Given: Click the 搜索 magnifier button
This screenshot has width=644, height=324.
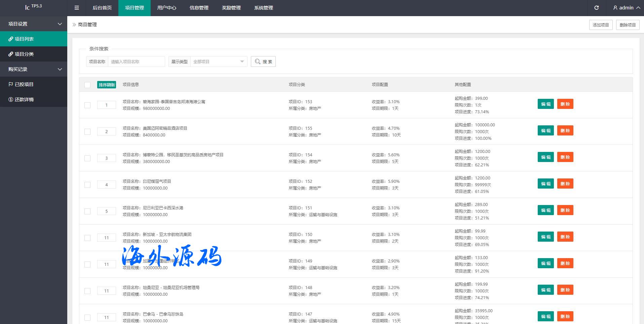Looking at the screenshot, I should point(263,62).
